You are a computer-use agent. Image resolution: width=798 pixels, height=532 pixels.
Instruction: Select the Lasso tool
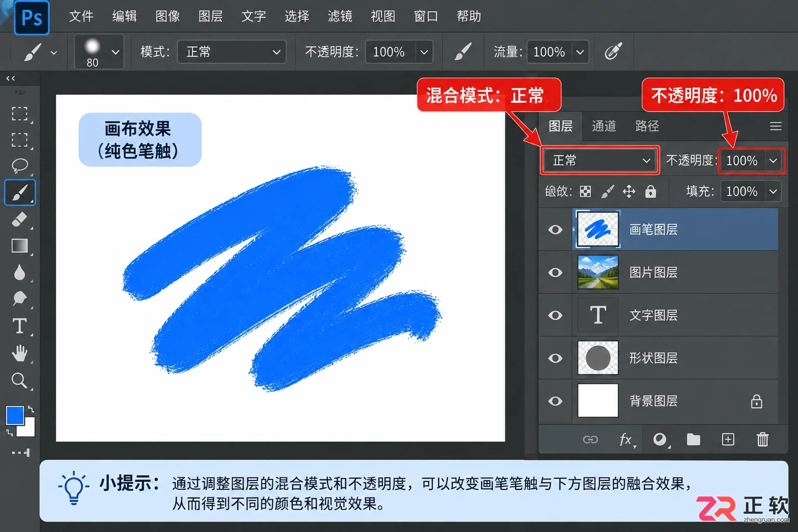coord(20,165)
